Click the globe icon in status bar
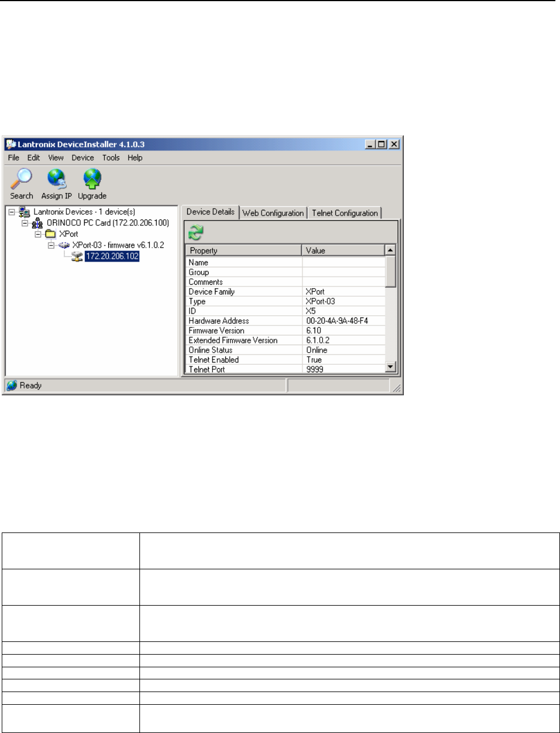The image size is (560, 733). pos(12,386)
